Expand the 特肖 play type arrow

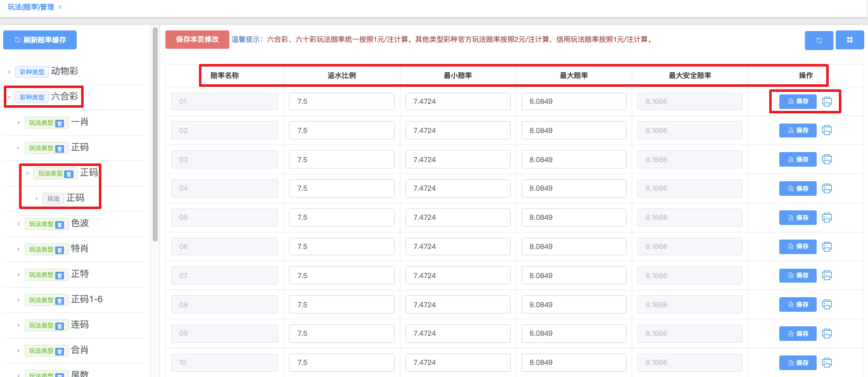pyautogui.click(x=18, y=249)
